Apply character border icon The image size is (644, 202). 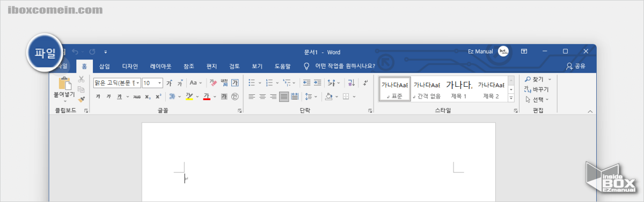(235, 83)
